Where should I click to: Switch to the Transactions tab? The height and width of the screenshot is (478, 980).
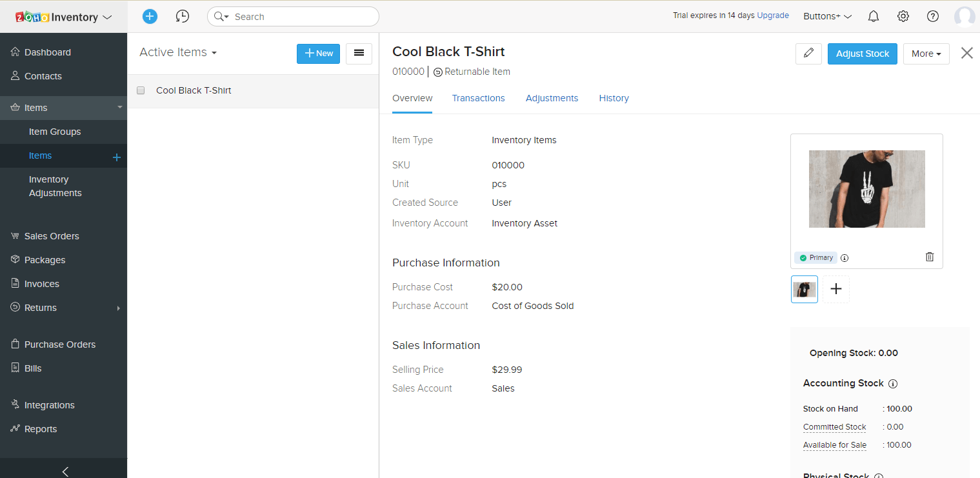478,98
